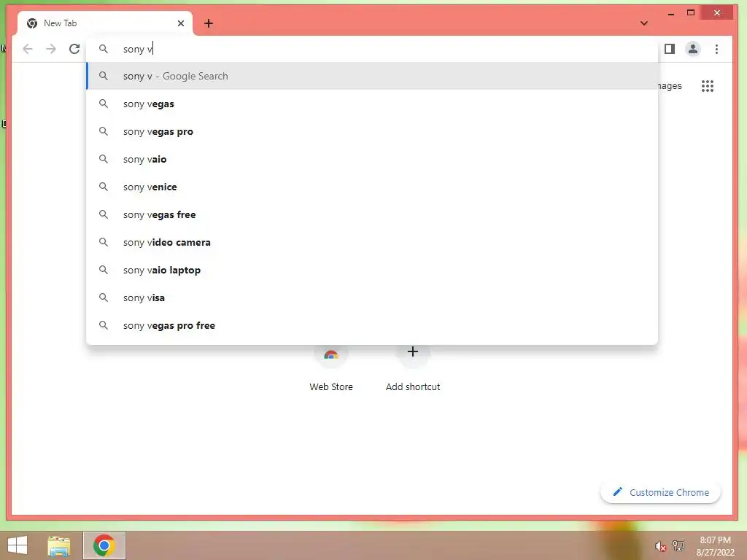Maximize the Chrome window
This screenshot has width=747, height=560.
click(x=691, y=13)
